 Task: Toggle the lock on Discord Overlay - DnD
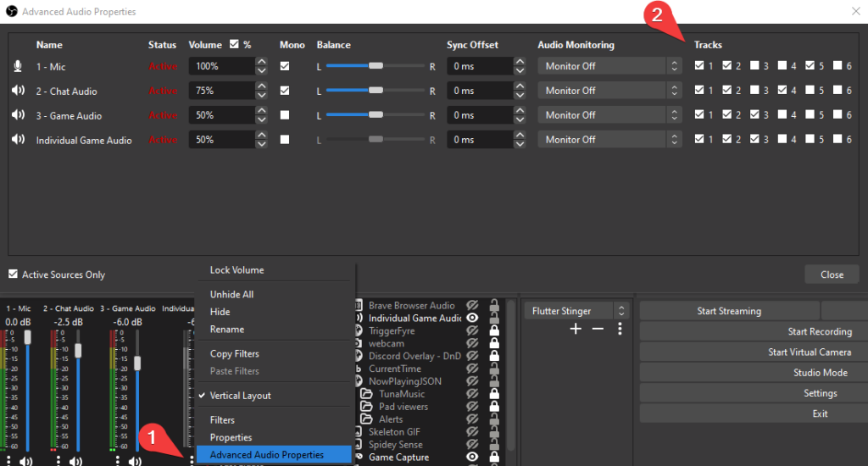pyautogui.click(x=494, y=356)
